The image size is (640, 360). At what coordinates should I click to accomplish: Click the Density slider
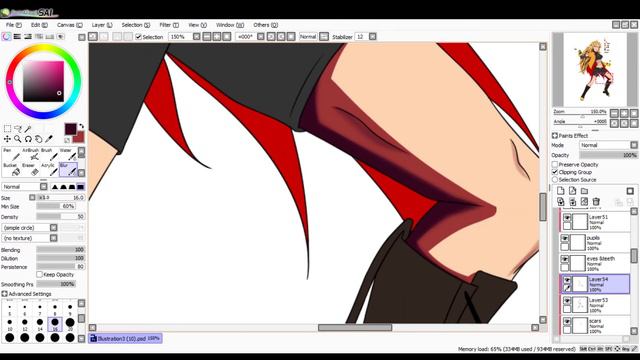(60, 217)
